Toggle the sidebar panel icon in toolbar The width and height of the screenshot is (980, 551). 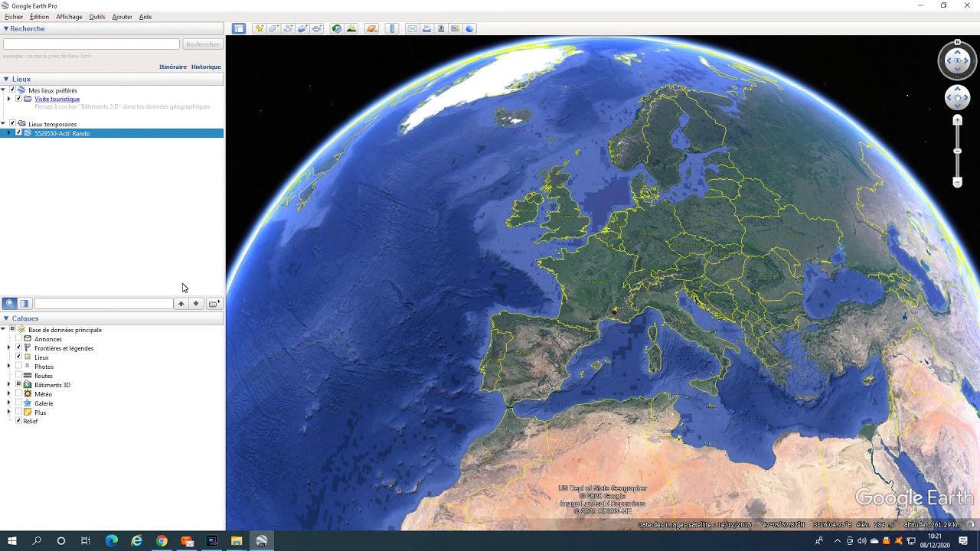click(239, 28)
